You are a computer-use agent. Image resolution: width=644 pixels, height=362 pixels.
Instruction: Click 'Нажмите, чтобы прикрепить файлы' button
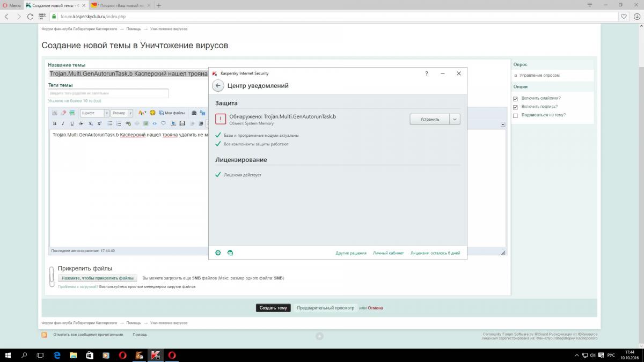click(x=98, y=278)
